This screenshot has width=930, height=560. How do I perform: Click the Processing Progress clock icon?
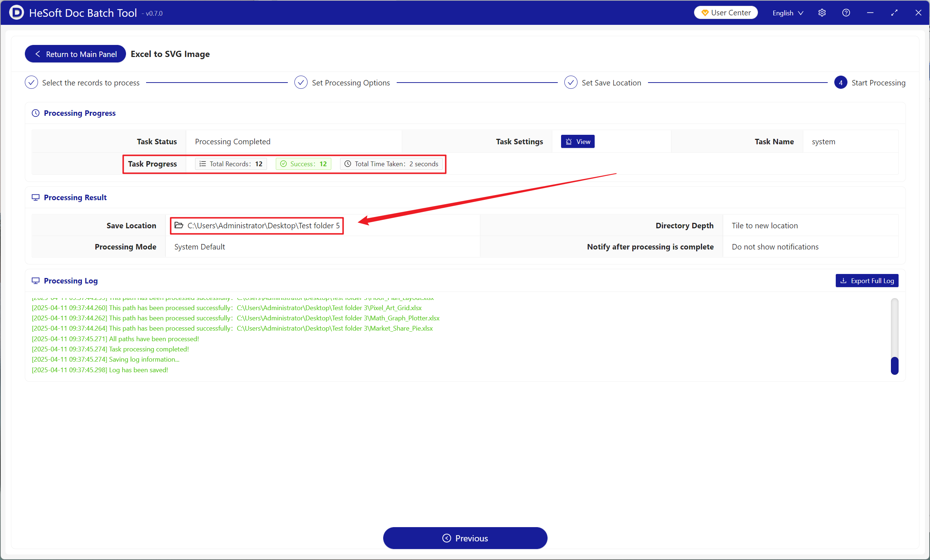coord(35,113)
